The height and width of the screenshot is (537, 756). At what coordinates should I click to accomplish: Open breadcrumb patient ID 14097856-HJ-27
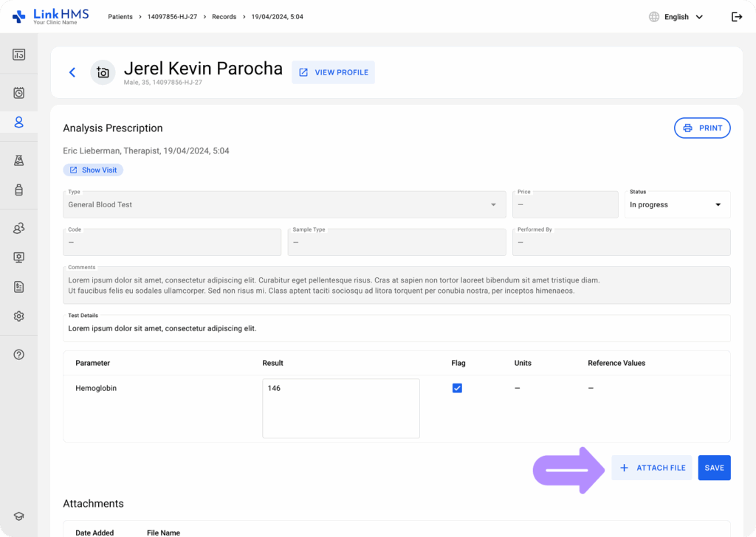tap(172, 17)
